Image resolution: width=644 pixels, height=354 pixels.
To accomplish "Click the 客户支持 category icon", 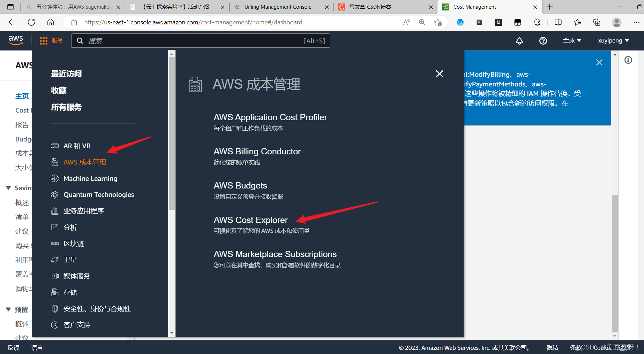I will [55, 325].
